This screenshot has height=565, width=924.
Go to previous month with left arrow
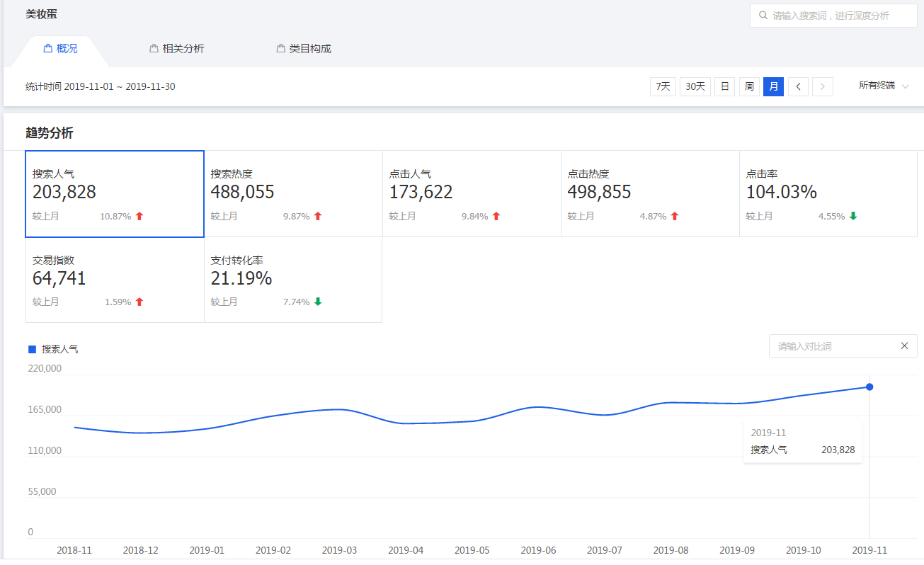pyautogui.click(x=799, y=86)
